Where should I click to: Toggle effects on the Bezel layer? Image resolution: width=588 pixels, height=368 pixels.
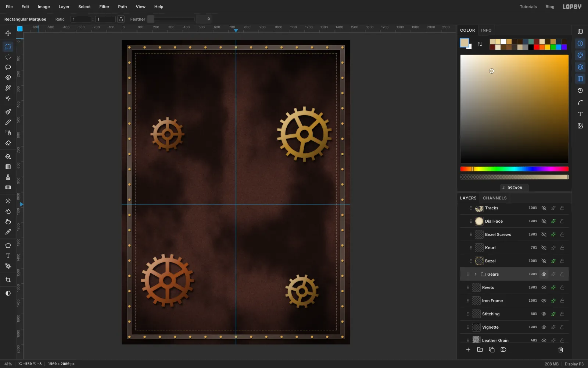[553, 261]
